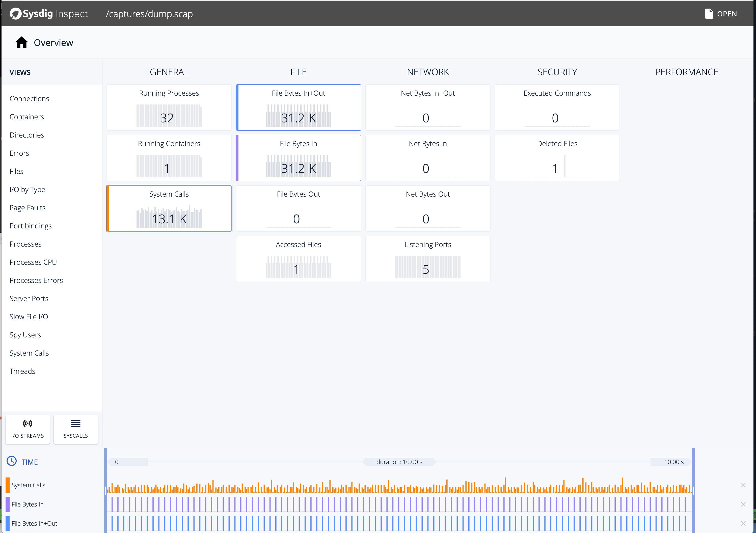Remove System Calls from the timeline
The image size is (756, 533).
tap(743, 485)
